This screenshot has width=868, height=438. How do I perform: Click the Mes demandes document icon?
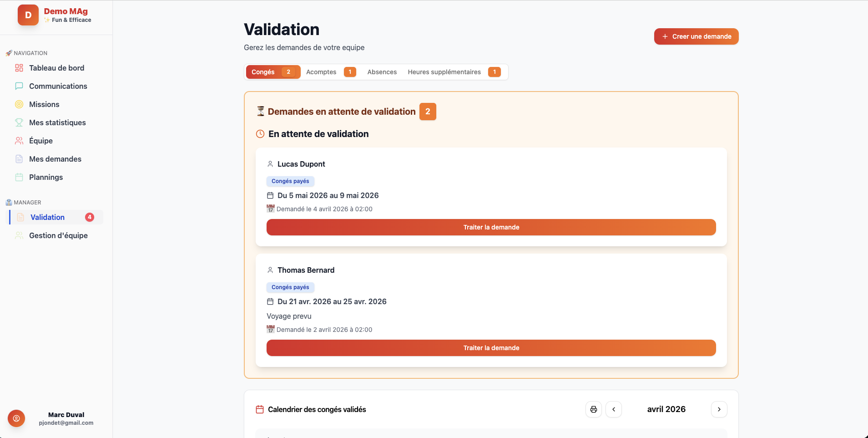pos(19,159)
